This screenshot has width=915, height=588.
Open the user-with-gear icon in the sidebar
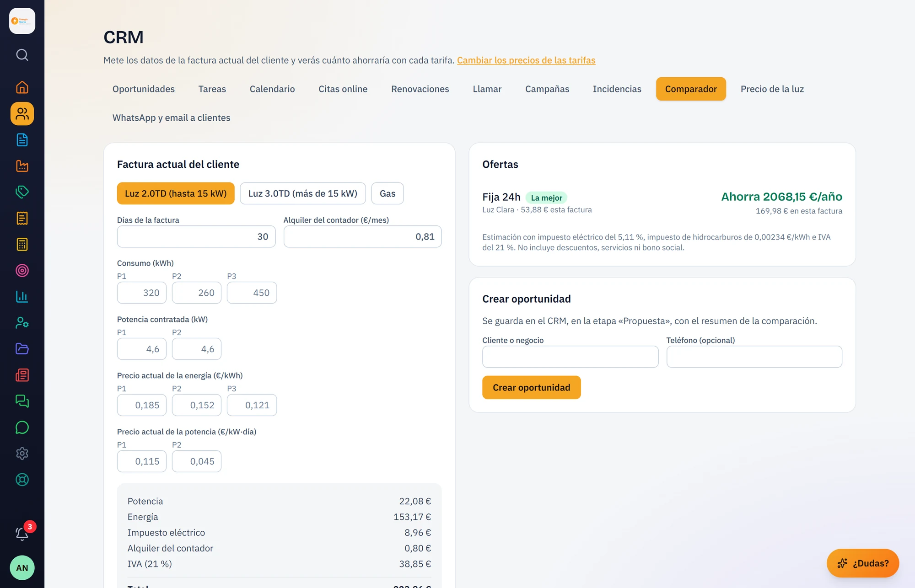(22, 323)
